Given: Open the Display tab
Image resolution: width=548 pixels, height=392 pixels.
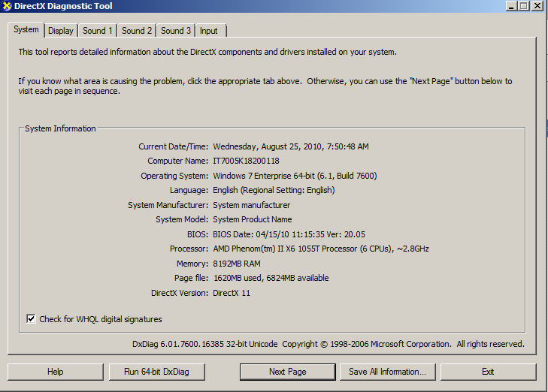Looking at the screenshot, I should pyautogui.click(x=61, y=31).
